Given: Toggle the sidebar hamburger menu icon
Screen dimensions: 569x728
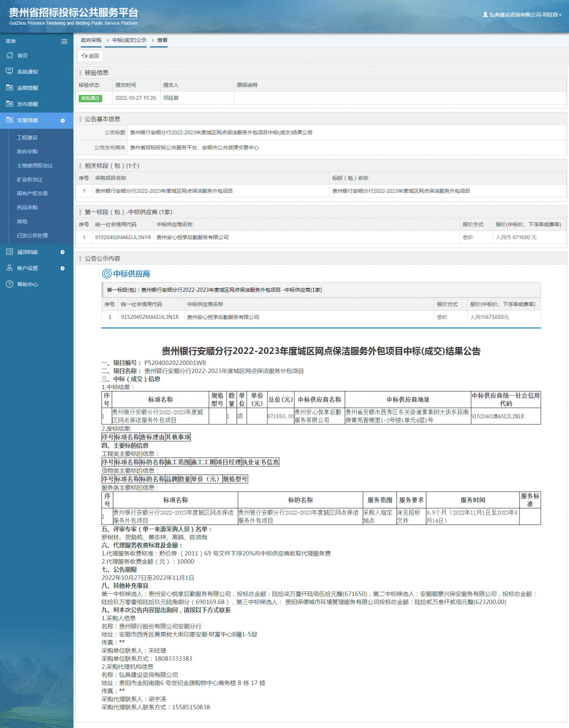Looking at the screenshot, I should 64,41.
